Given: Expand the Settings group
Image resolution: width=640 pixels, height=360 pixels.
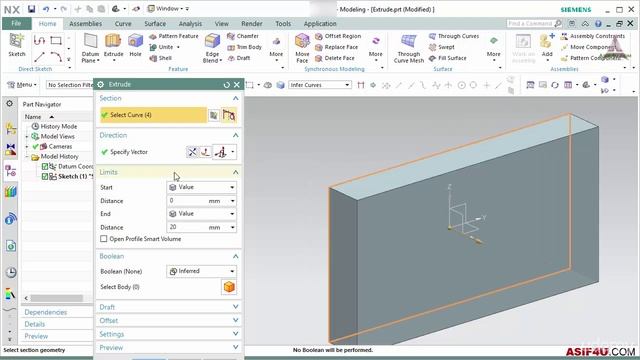Looking at the screenshot, I should [x=236, y=334].
